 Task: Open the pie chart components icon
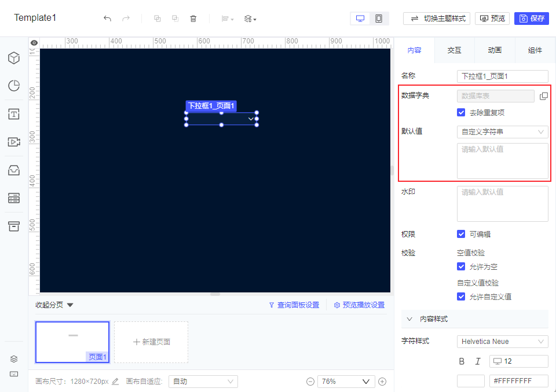tap(14, 86)
